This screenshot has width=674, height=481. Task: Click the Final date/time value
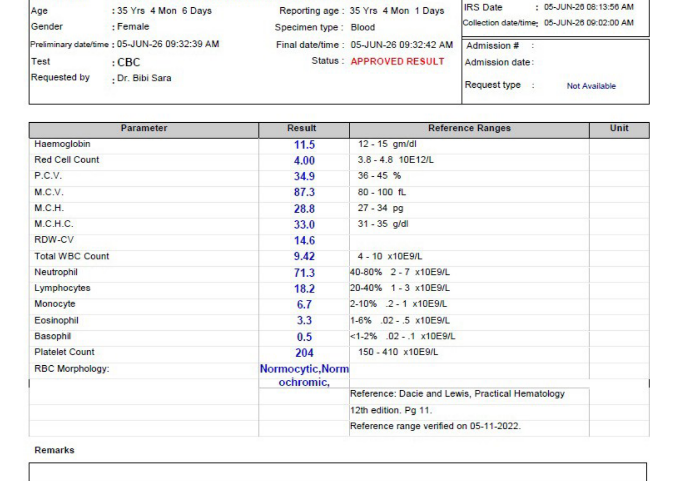click(x=401, y=45)
